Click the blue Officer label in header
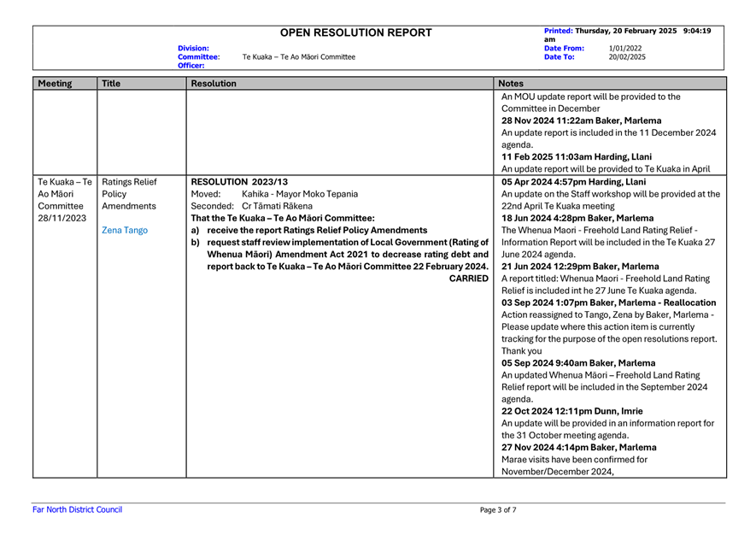The width and height of the screenshot is (756, 535). point(190,65)
